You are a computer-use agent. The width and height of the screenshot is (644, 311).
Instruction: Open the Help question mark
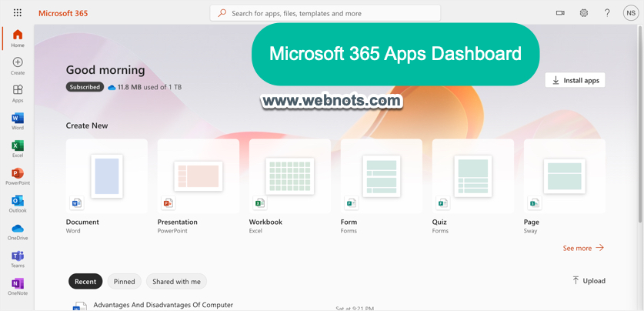click(607, 13)
